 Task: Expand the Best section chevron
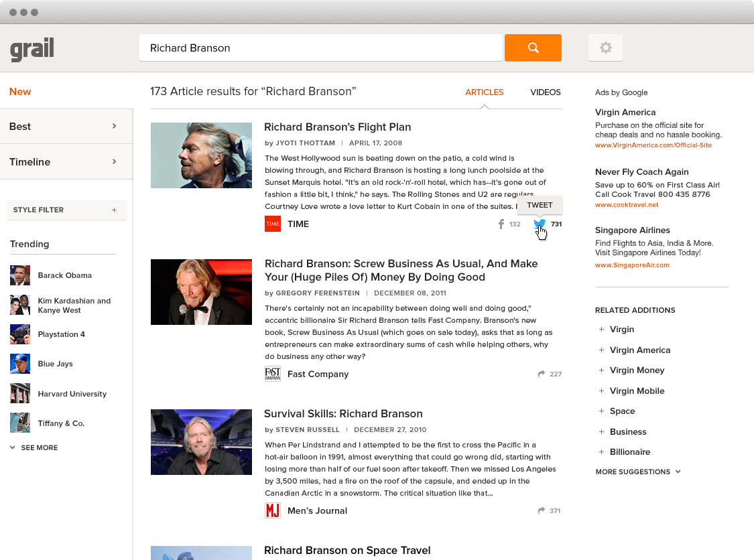(x=114, y=126)
